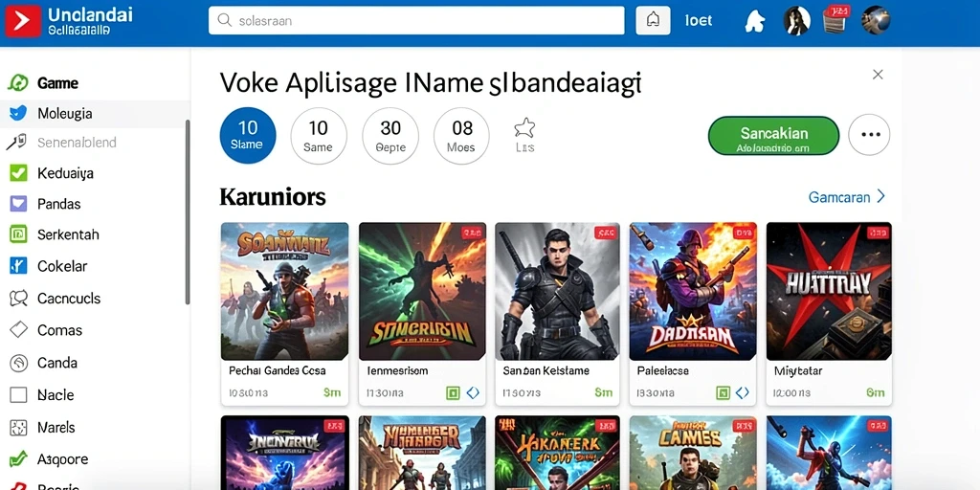Open the Cokelar sidebar entry text
The width and height of the screenshot is (980, 490).
(x=62, y=266)
